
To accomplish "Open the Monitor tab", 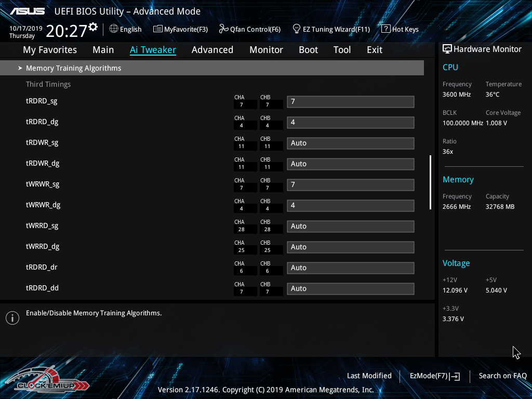I will point(266,50).
